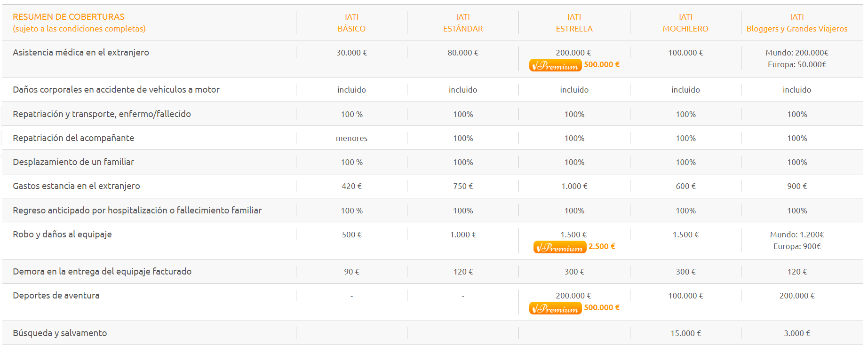The width and height of the screenshot is (868, 345).
Task: Click 'Regreso anticipado por hospitalización' row label
Action: point(137,211)
